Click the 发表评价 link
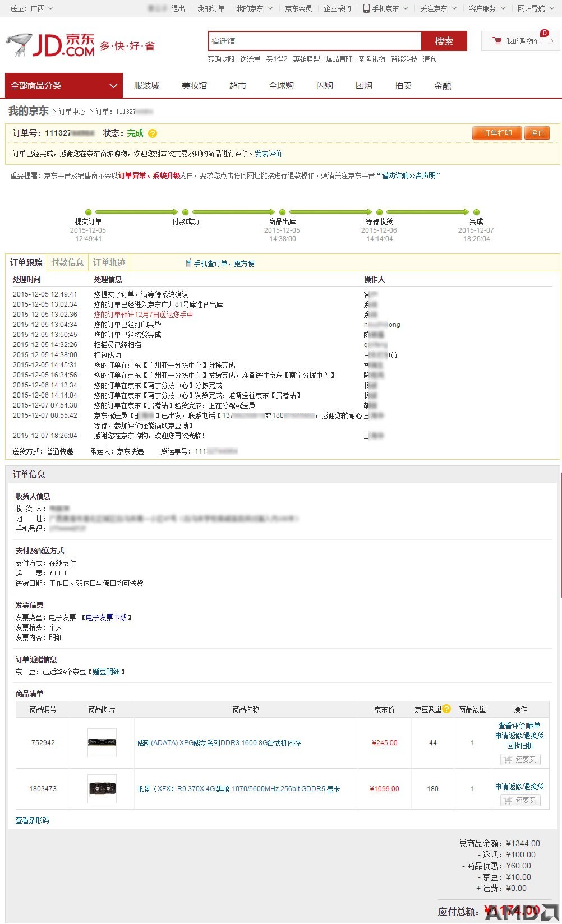 pyautogui.click(x=268, y=154)
